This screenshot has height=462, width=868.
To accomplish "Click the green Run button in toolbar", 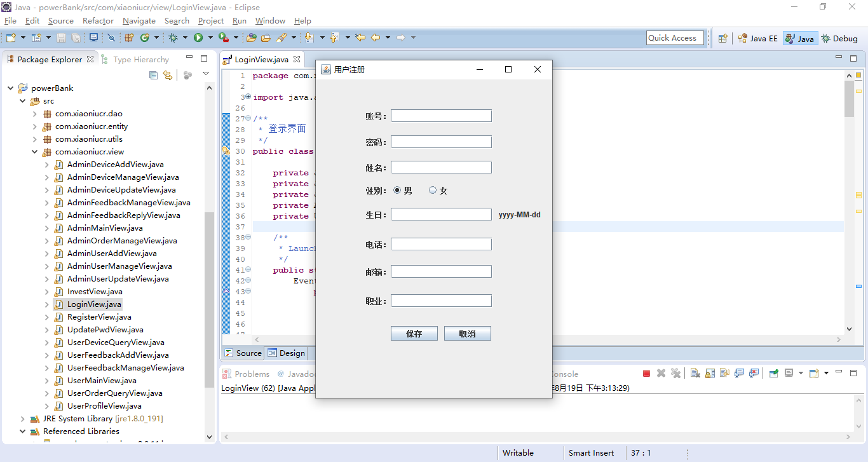I will tap(198, 37).
